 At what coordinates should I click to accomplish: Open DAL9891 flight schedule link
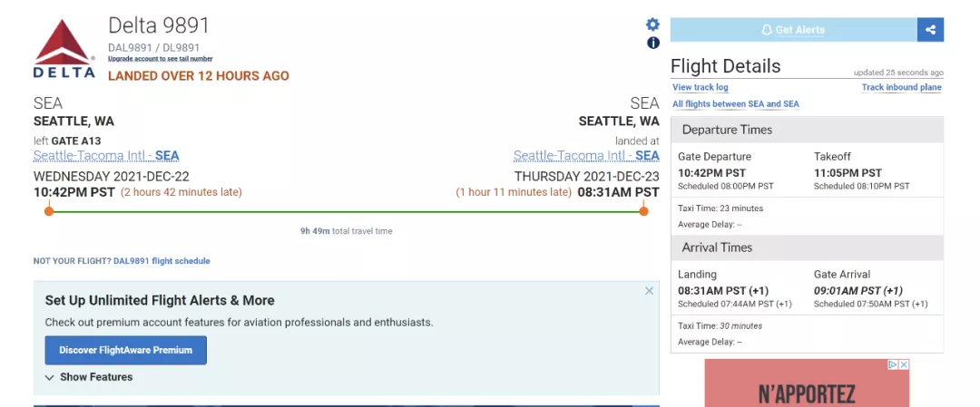pyautogui.click(x=162, y=261)
